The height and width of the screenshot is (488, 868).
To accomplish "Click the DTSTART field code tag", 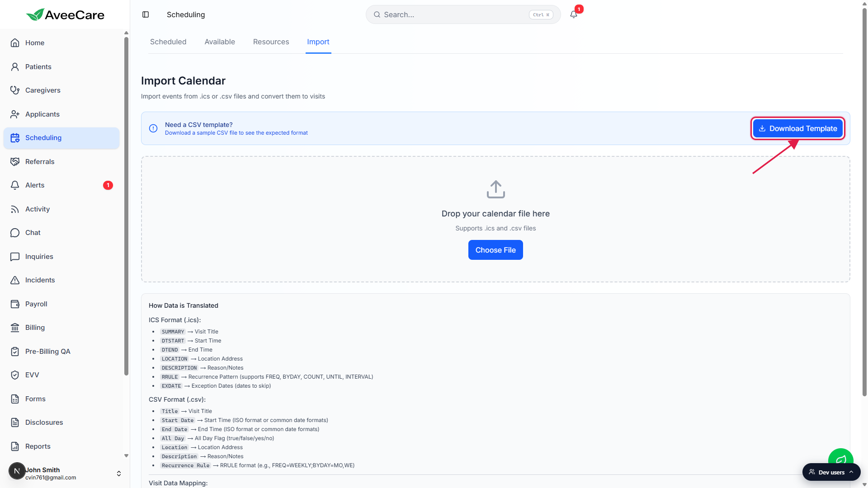I will (173, 341).
